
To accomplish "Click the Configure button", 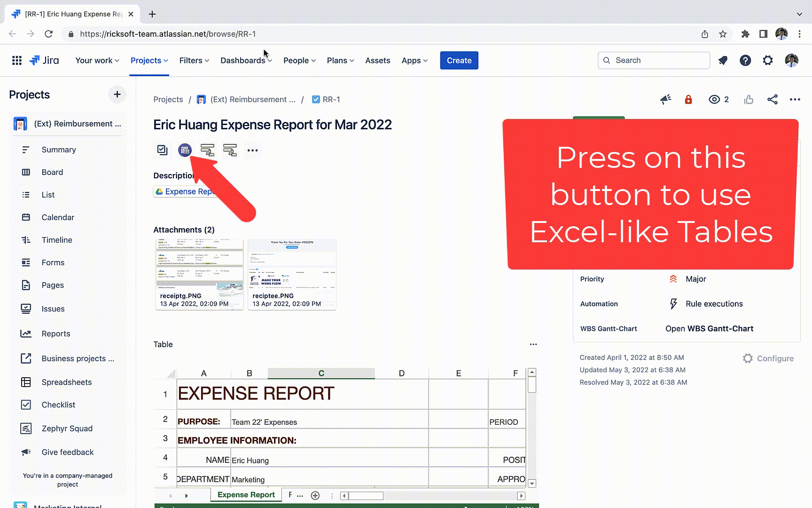I will (768, 358).
